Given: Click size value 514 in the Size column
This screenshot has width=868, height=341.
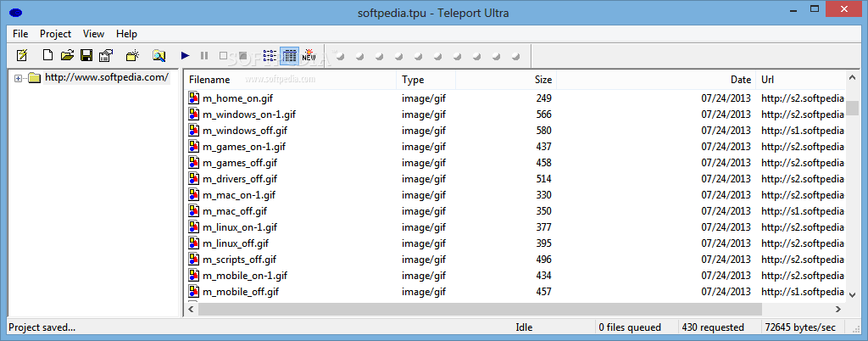Looking at the screenshot, I should tap(543, 179).
